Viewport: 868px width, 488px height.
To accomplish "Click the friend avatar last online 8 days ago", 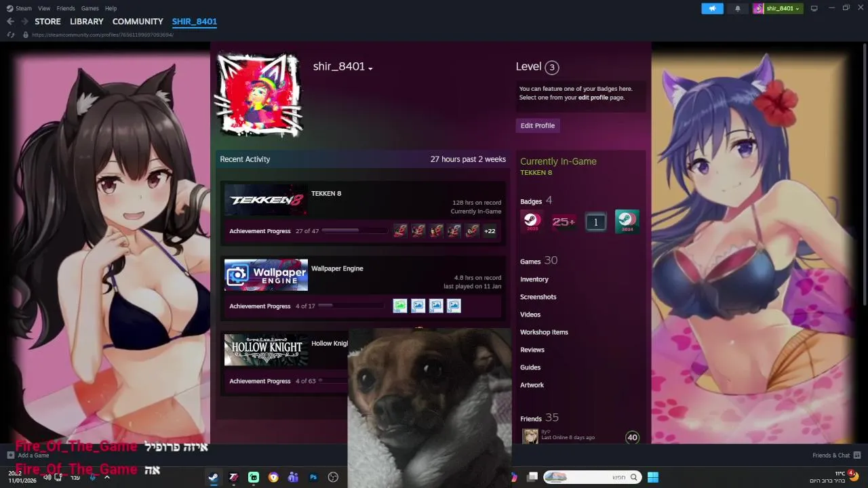I will click(530, 436).
